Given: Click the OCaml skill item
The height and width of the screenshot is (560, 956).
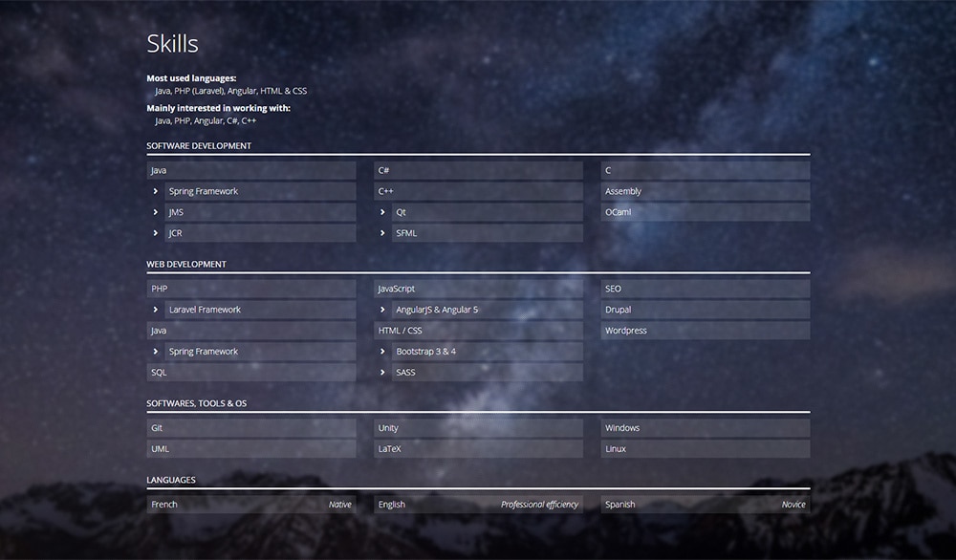Looking at the screenshot, I should coord(706,212).
